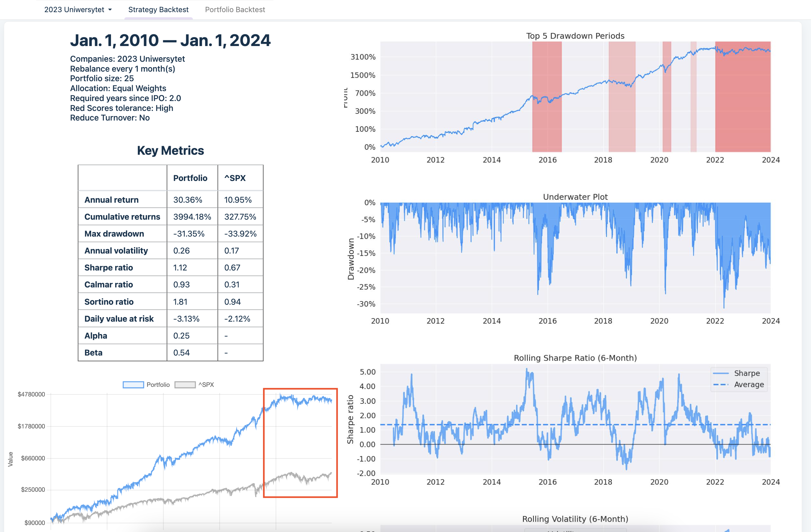Click the large 2022–2024 red drawdown region
The height and width of the screenshot is (532, 811).
click(743, 102)
